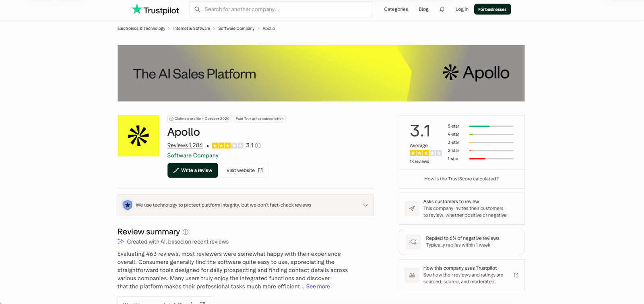The width and height of the screenshot is (644, 304).
Task: Click the green Software Company category link
Action: (193, 155)
